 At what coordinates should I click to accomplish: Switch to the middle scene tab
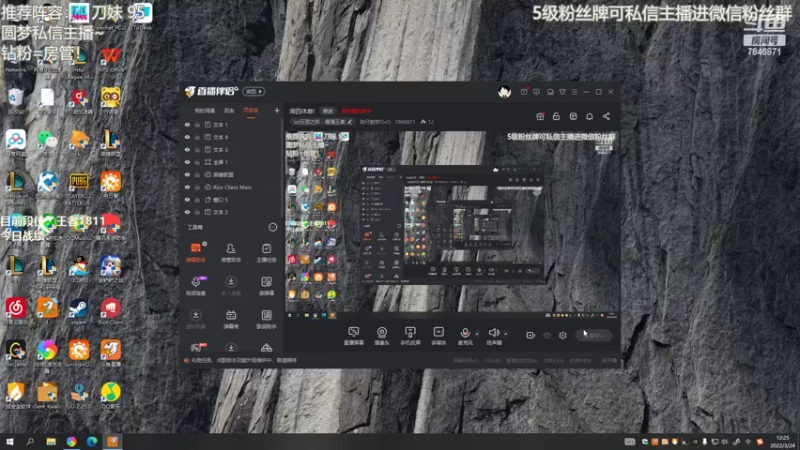coord(229,111)
